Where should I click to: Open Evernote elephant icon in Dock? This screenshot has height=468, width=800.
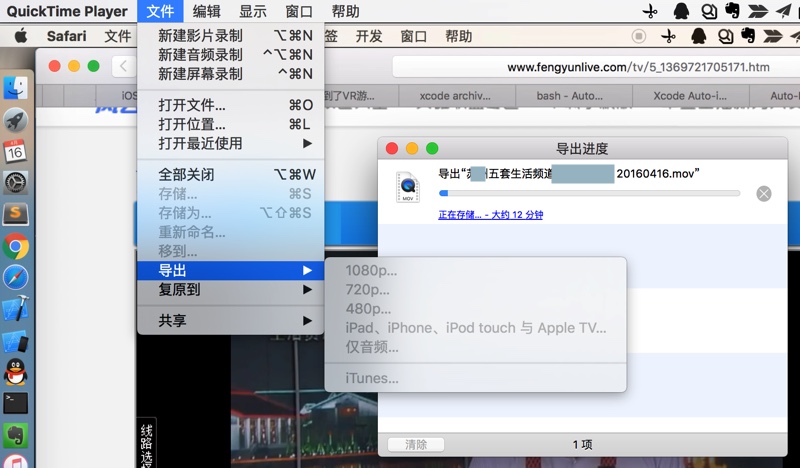[16, 435]
